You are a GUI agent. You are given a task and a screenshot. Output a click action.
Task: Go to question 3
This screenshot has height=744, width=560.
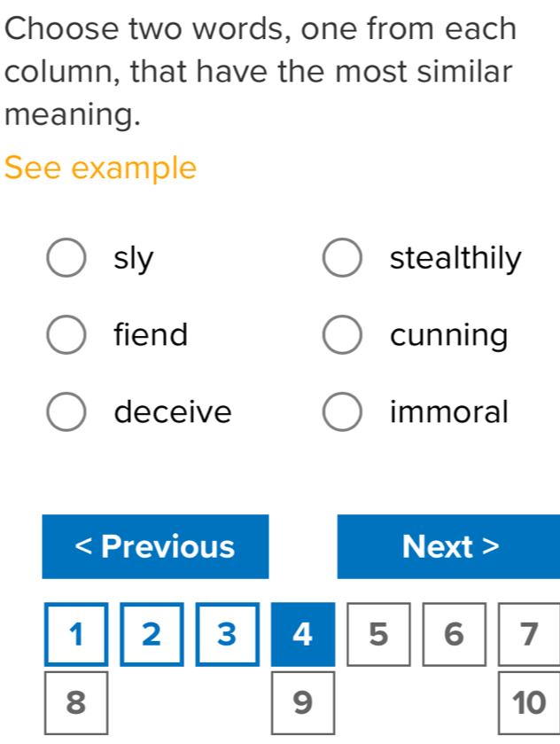point(228,634)
